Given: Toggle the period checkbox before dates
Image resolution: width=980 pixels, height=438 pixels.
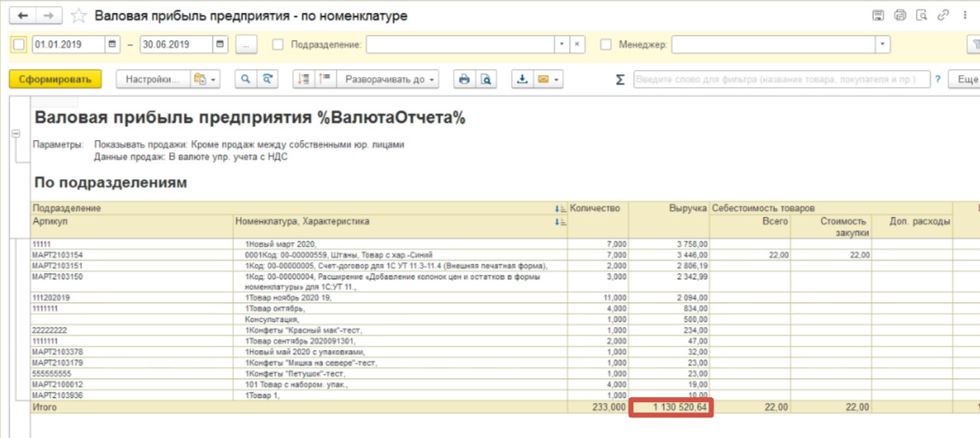Looking at the screenshot, I should click(x=19, y=44).
